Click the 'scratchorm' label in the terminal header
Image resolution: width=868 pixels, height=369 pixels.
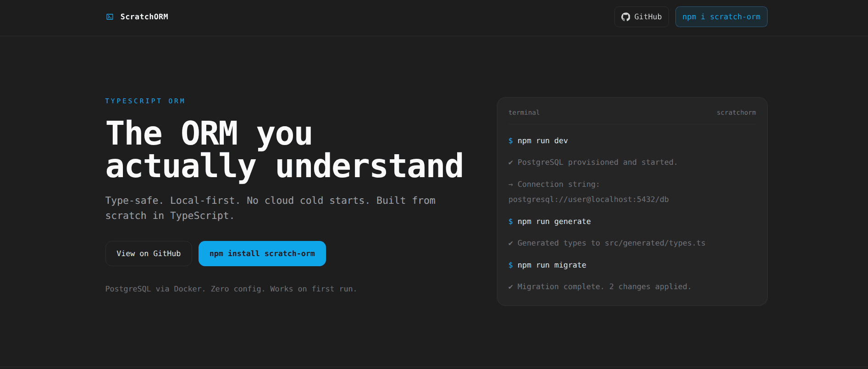[736, 112]
